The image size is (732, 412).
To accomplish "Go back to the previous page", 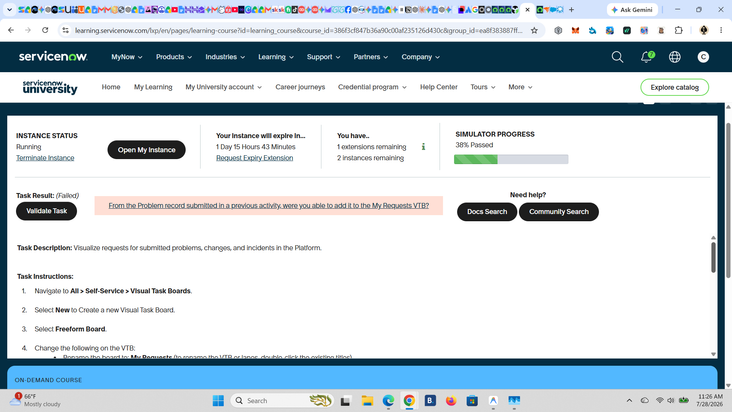I will coord(11,30).
